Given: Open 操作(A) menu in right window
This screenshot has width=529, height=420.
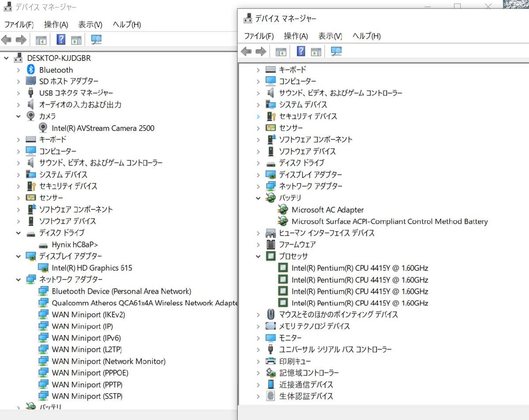Looking at the screenshot, I should 296,36.
